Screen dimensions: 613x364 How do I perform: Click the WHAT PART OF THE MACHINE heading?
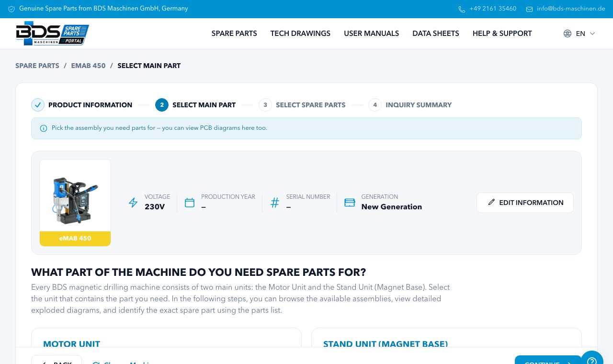click(198, 273)
